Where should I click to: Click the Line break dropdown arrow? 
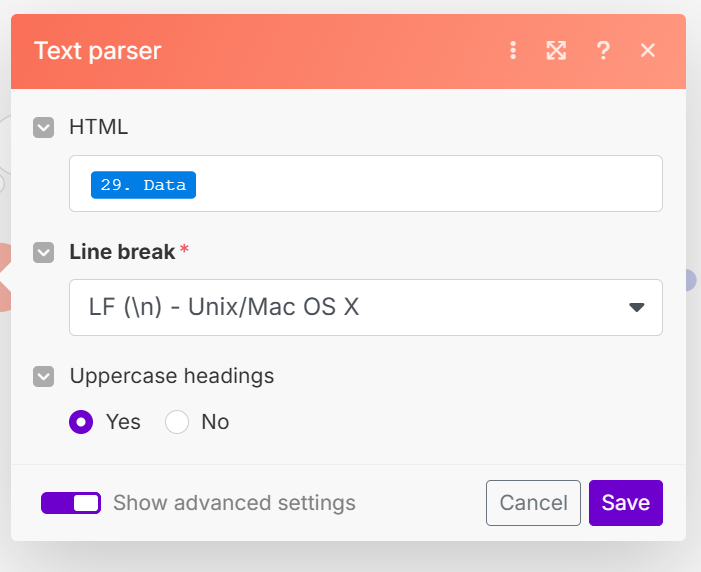point(636,308)
